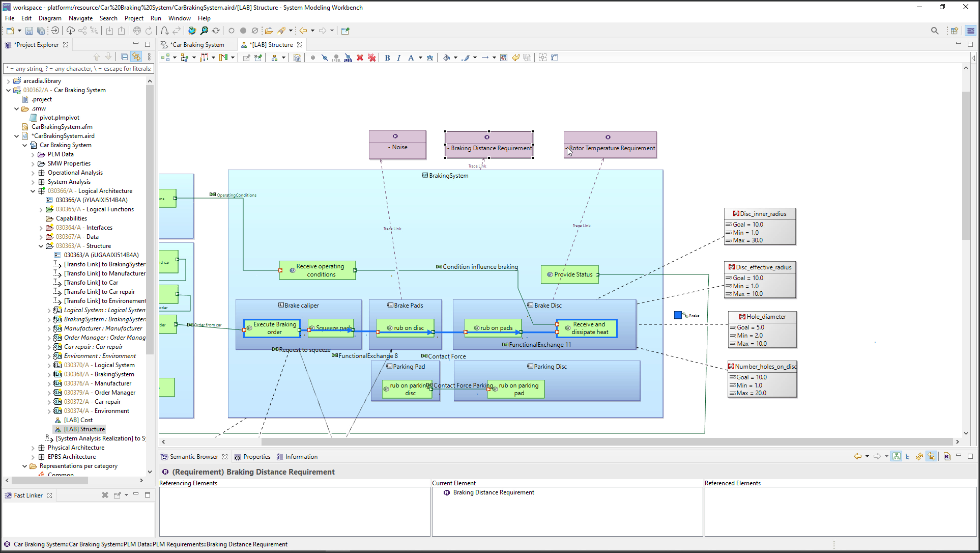Open the Requirements viewer icon in Semantic Browser
Image resolution: width=980 pixels, height=553 pixels.
947,456
